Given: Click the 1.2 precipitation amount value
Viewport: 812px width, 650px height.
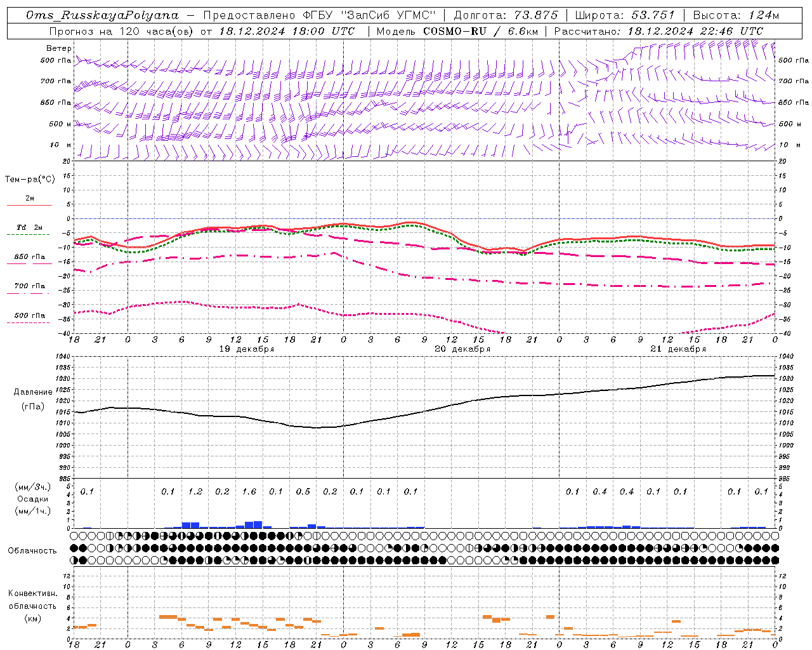Looking at the screenshot, I should (x=195, y=491).
